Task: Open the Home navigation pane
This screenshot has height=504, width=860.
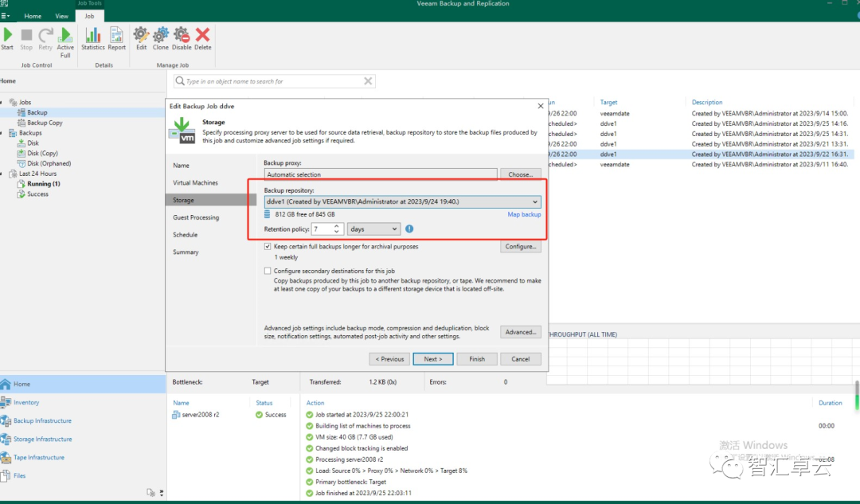Action: pyautogui.click(x=83, y=384)
